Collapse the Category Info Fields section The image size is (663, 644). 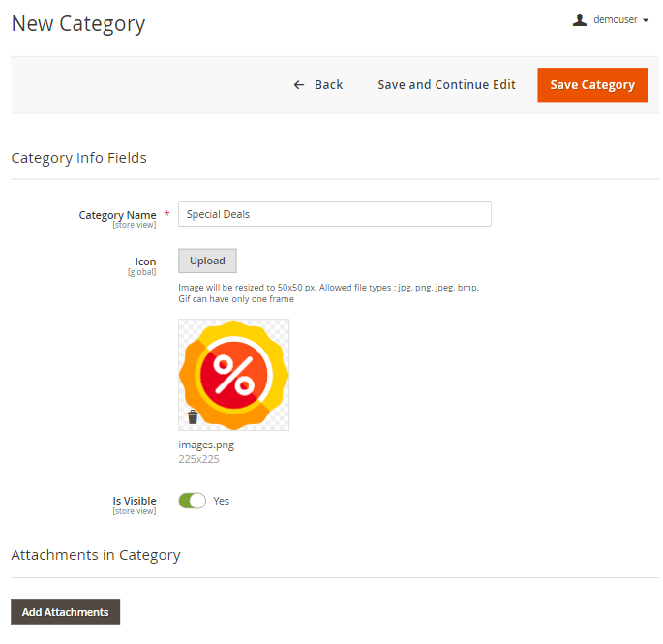(78, 158)
